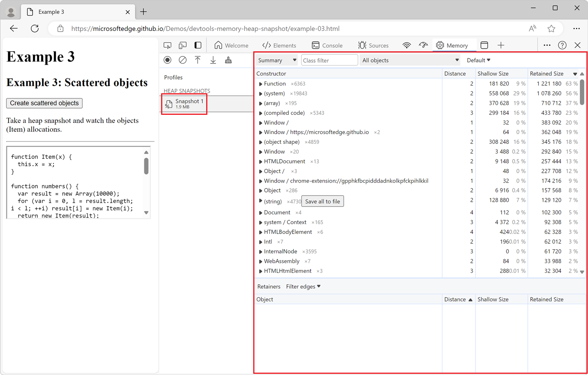Click the Save all to file button
Viewport: 588px width, 375px height.
coord(323,201)
